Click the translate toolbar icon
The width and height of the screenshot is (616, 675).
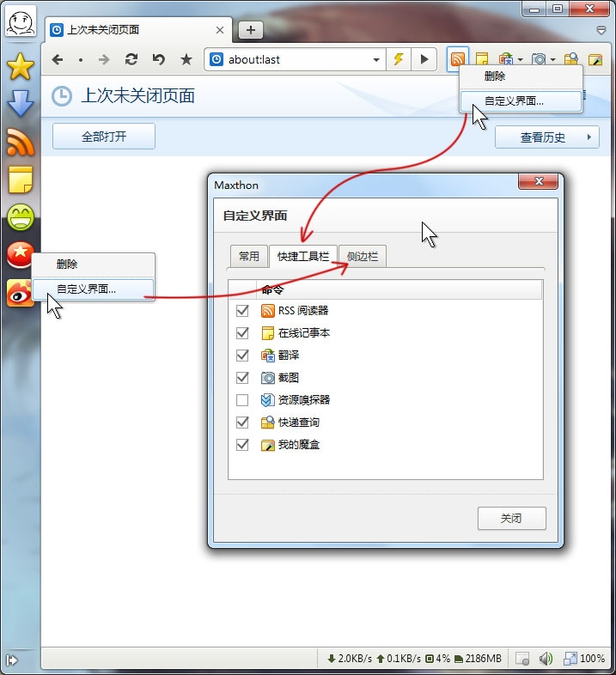tap(506, 59)
